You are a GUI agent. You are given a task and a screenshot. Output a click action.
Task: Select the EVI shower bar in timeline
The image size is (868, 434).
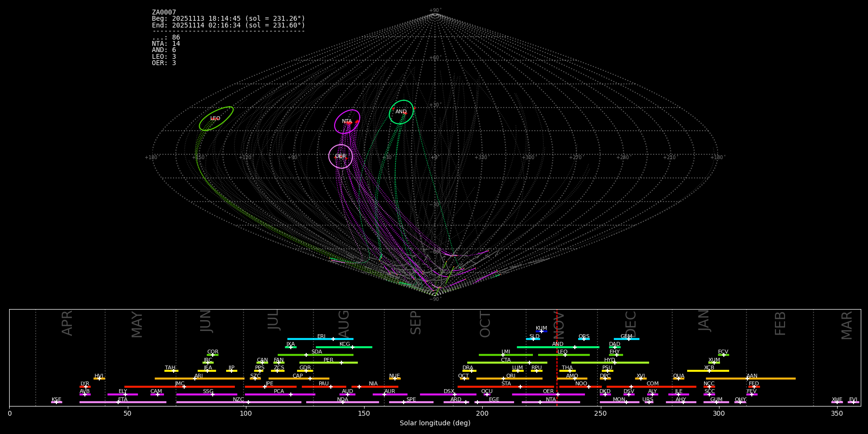point(853,402)
